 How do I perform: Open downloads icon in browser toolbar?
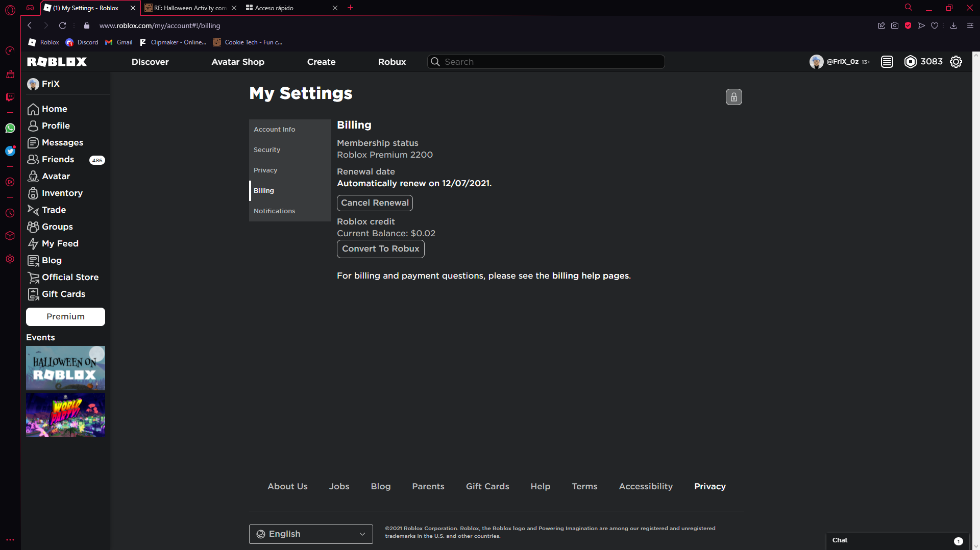tap(953, 26)
